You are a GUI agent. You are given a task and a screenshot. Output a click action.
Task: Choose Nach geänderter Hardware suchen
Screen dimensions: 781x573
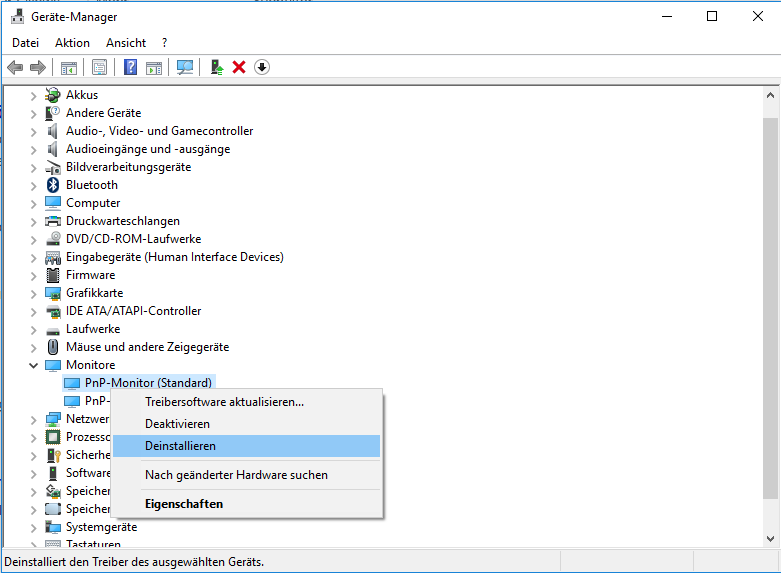(247, 475)
